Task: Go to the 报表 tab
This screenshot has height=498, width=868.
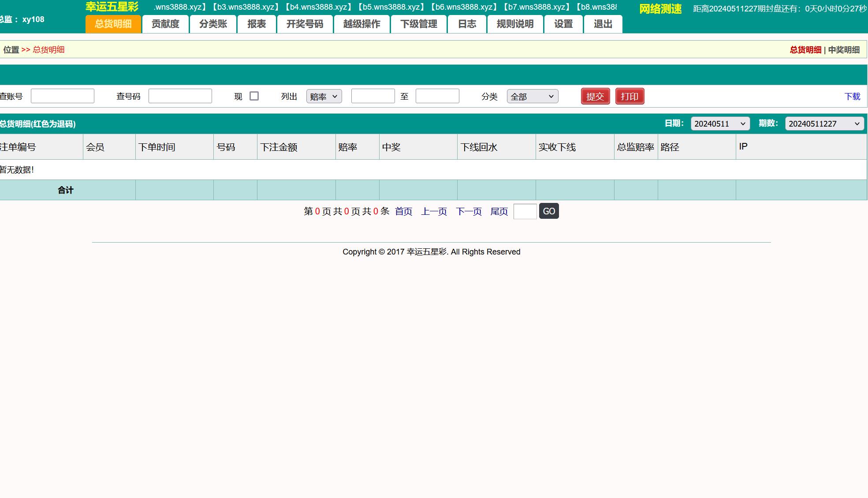Action: pyautogui.click(x=257, y=24)
